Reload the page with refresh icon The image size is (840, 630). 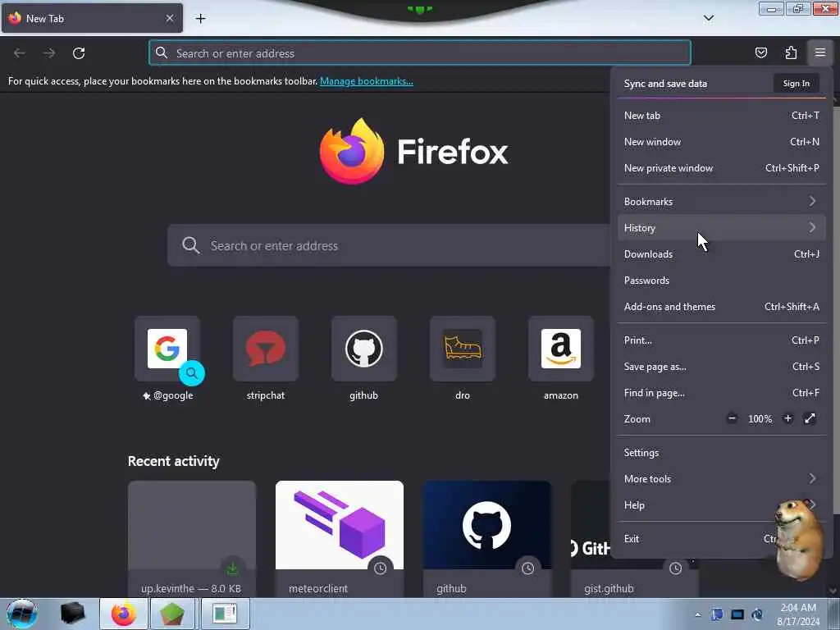pyautogui.click(x=79, y=53)
